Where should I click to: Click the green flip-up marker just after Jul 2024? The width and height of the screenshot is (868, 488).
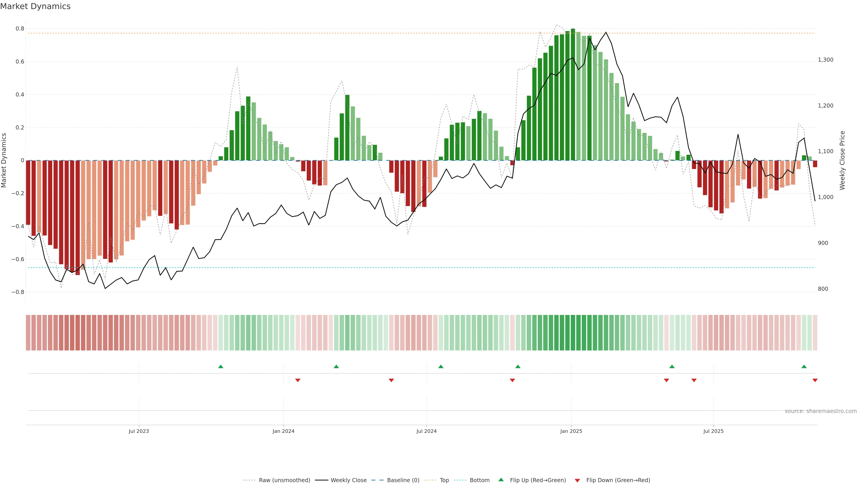(x=441, y=366)
